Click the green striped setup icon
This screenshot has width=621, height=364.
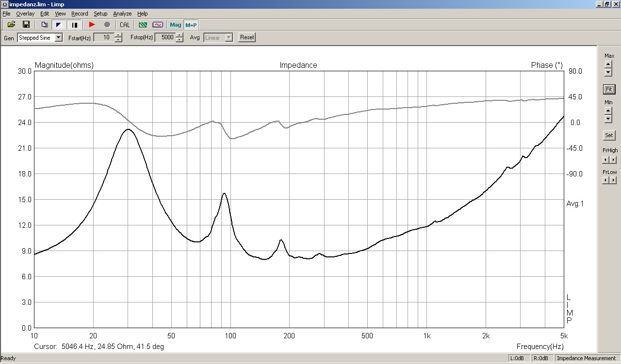click(x=143, y=25)
